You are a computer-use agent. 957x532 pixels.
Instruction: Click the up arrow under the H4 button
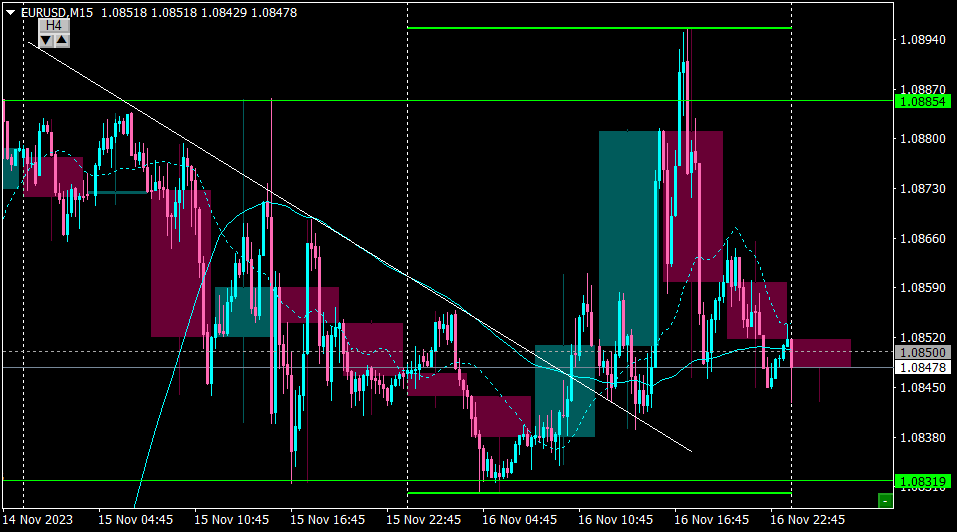(62, 41)
